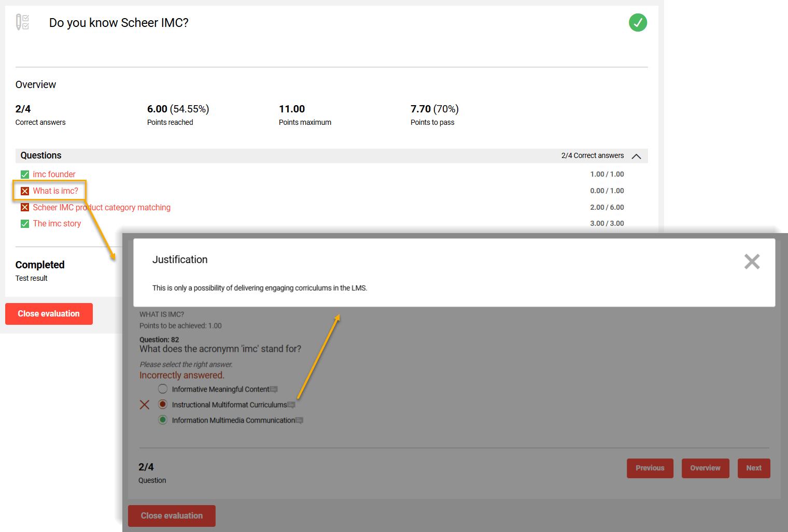
Task: Select Information Multimedia Communication radio option
Action: tap(163, 420)
